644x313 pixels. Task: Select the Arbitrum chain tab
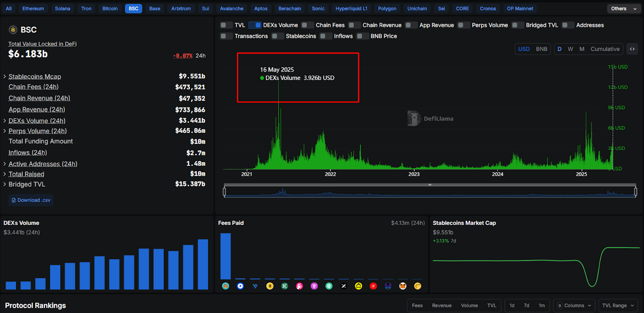pyautogui.click(x=181, y=8)
